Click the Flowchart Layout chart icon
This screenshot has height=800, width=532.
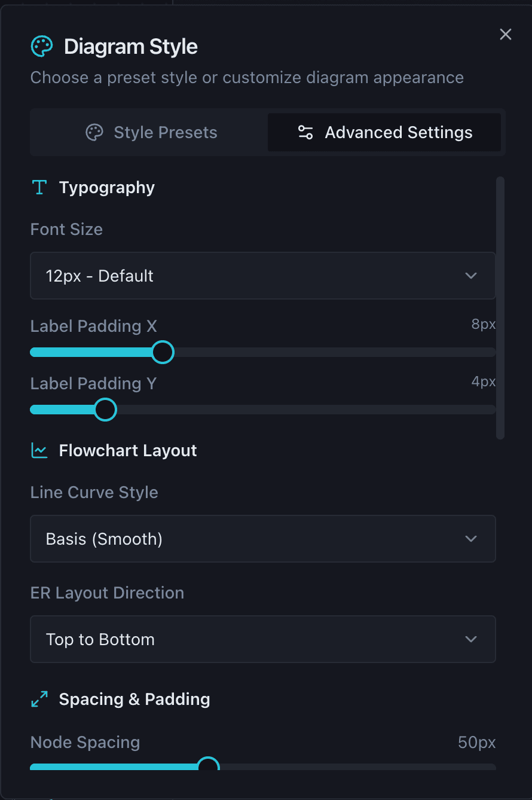pos(39,450)
